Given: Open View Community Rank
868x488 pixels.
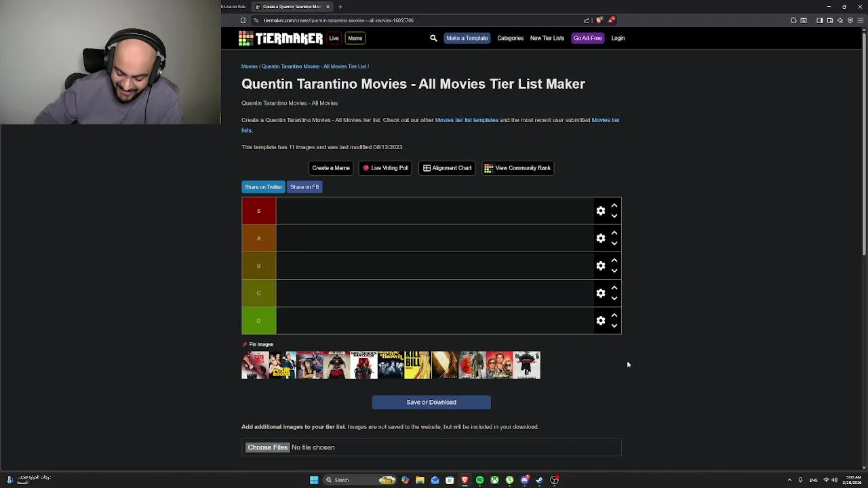Looking at the screenshot, I should pos(517,168).
